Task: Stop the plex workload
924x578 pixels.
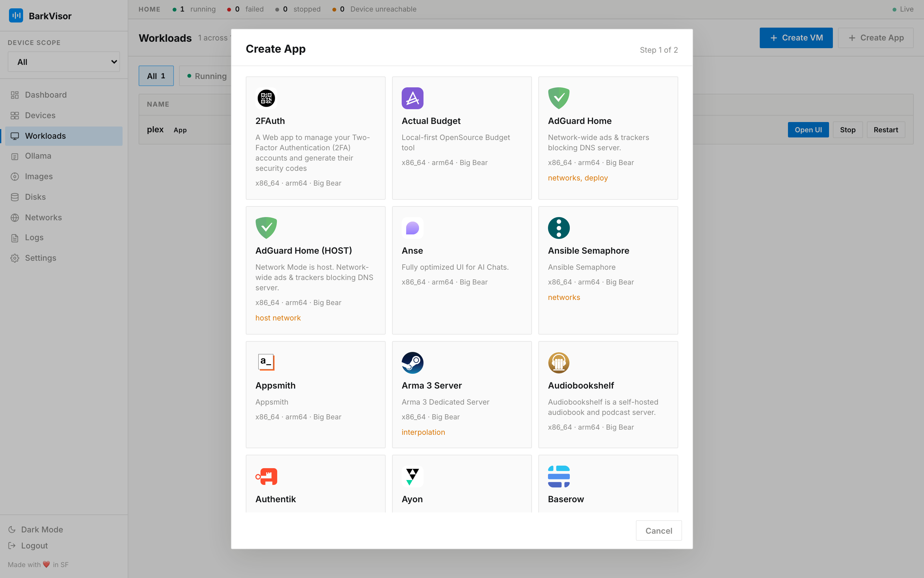Action: coord(848,130)
